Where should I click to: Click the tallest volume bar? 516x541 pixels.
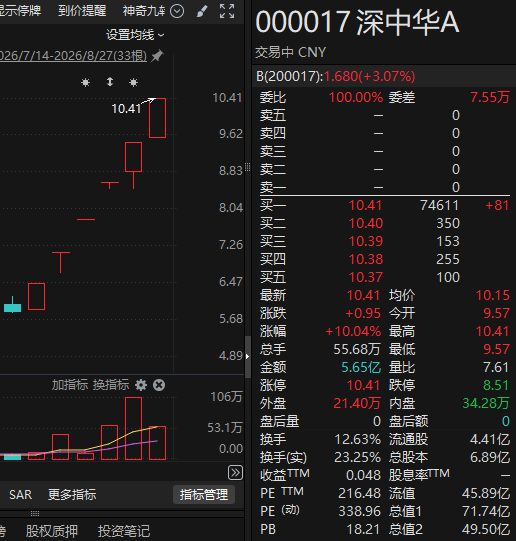pos(133,429)
